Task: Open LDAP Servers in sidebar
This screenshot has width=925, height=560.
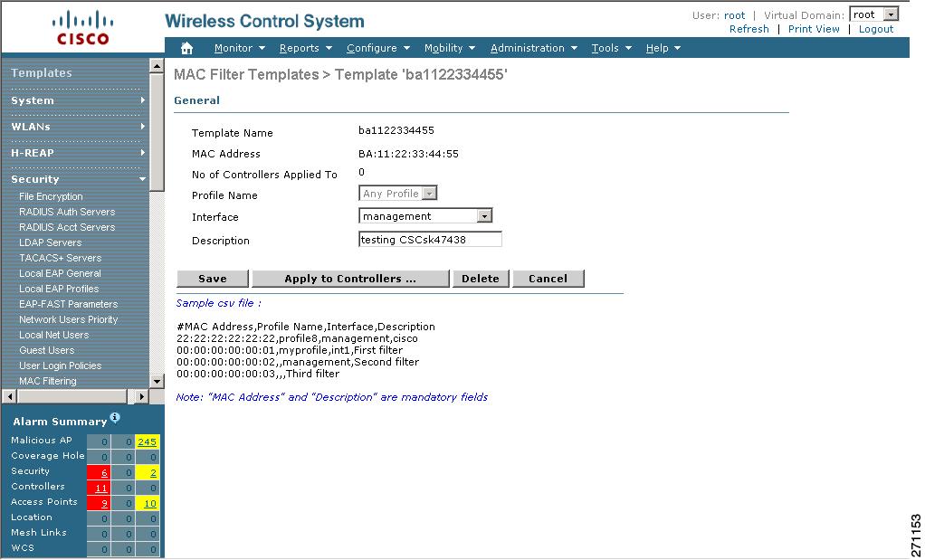Action: (x=50, y=242)
